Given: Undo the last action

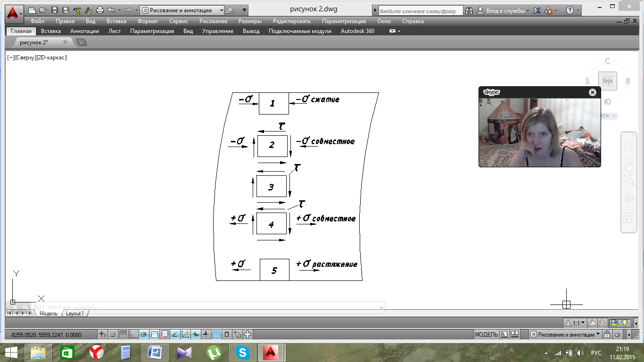Looking at the screenshot, I should (x=111, y=10).
